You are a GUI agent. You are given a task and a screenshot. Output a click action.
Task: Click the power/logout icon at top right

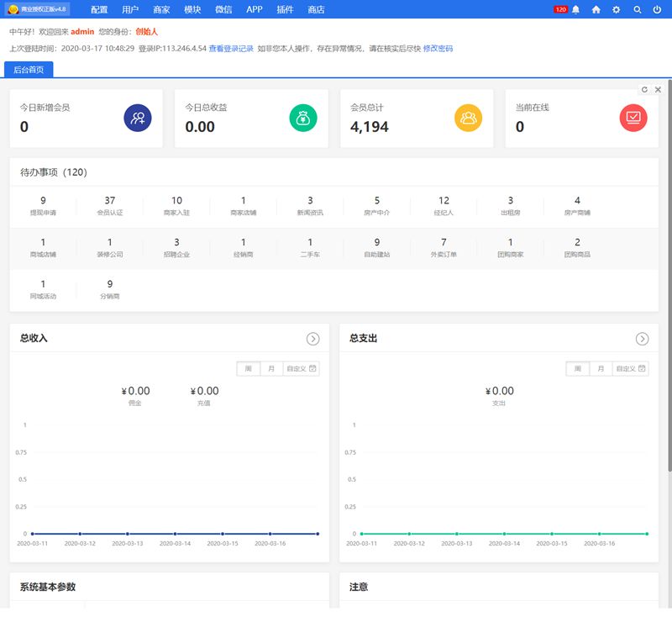click(x=655, y=9)
